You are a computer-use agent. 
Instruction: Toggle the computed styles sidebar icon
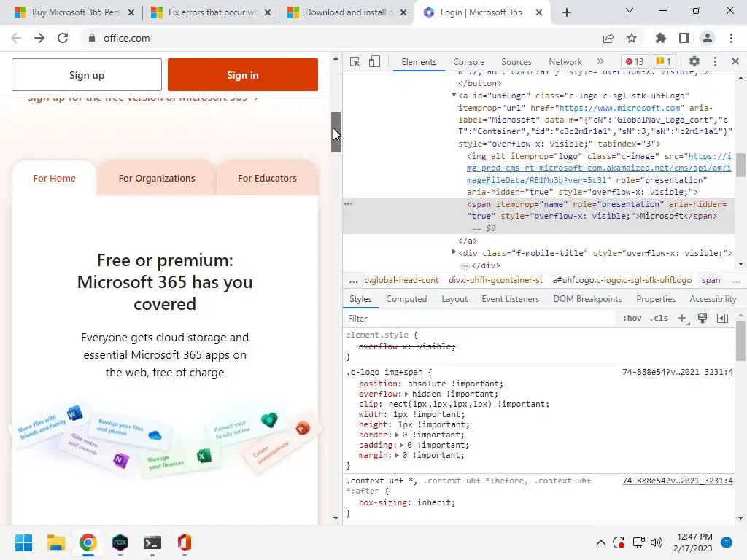tap(722, 319)
